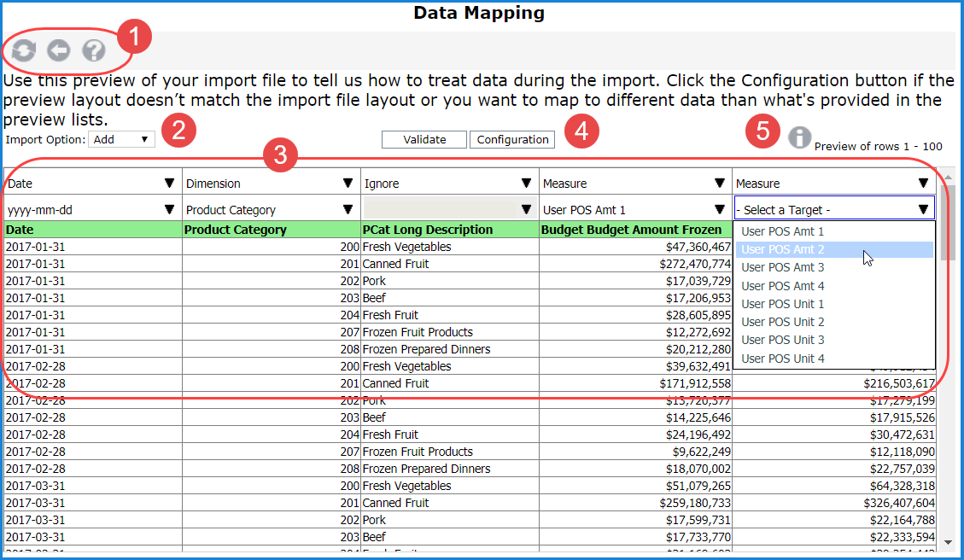The width and height of the screenshot is (964, 560).
Task: Open the Dimension column type dropdown
Action: [271, 184]
